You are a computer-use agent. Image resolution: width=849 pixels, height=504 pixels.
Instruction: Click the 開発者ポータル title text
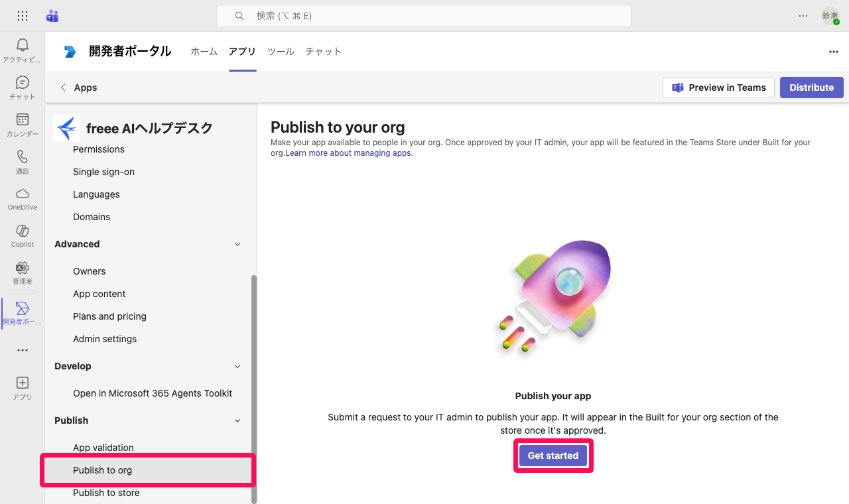(x=130, y=52)
